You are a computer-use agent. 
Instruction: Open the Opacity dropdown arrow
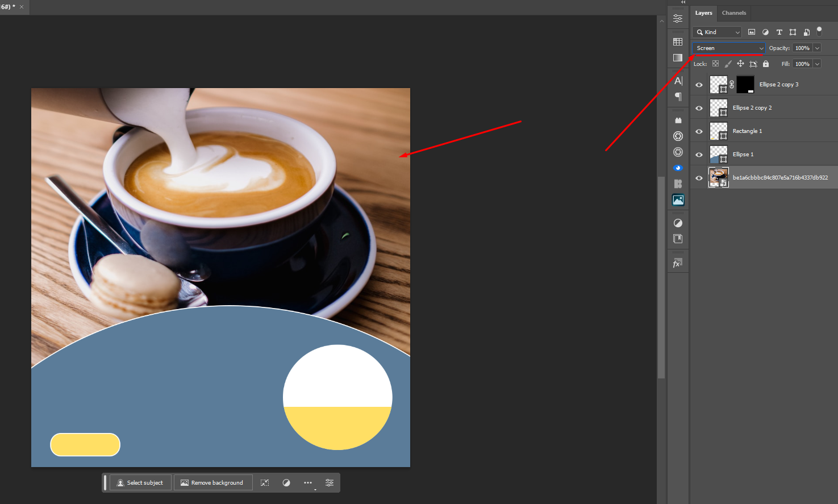pos(817,48)
